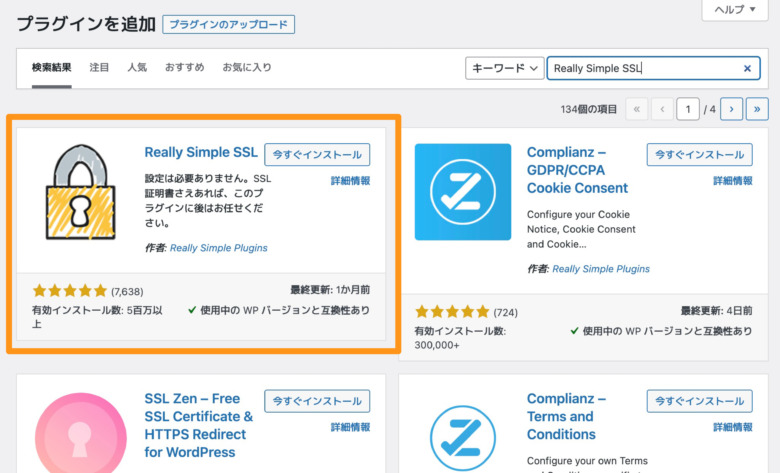Clear the search field with the X icon

point(747,69)
